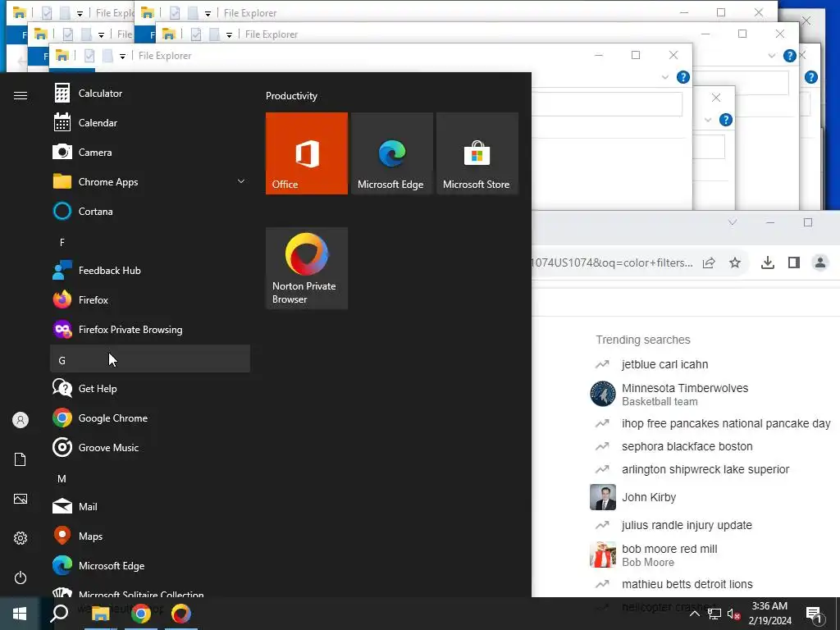Launch Google Chrome from the app list

[x=150, y=418]
